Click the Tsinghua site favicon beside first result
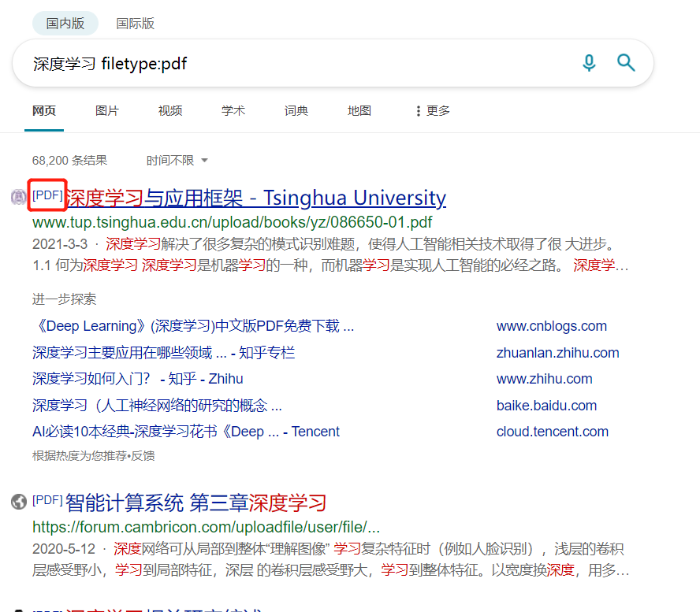The width and height of the screenshot is (700, 612). click(x=18, y=197)
